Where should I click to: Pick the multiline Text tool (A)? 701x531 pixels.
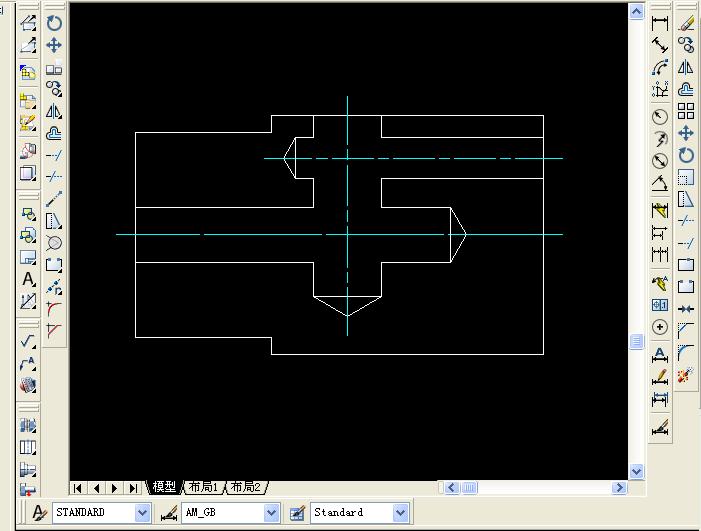click(28, 279)
